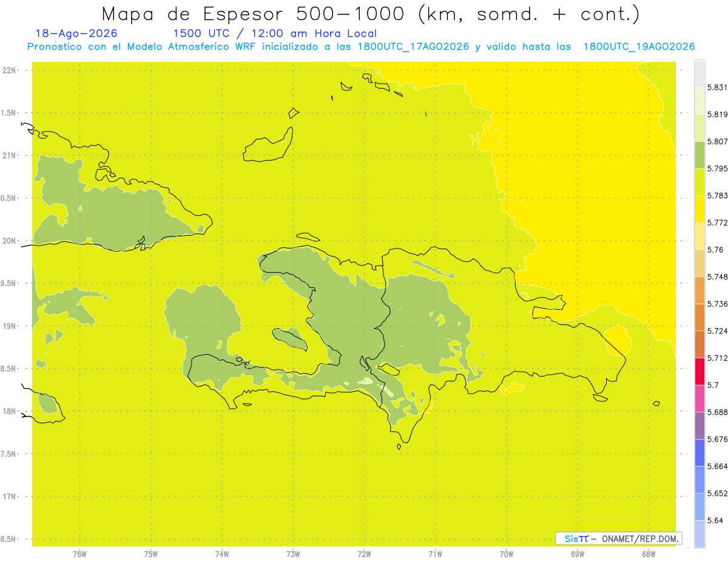Viewport: 728px width, 562px height.
Task: Click the legend value 5.724
Action: click(x=717, y=331)
